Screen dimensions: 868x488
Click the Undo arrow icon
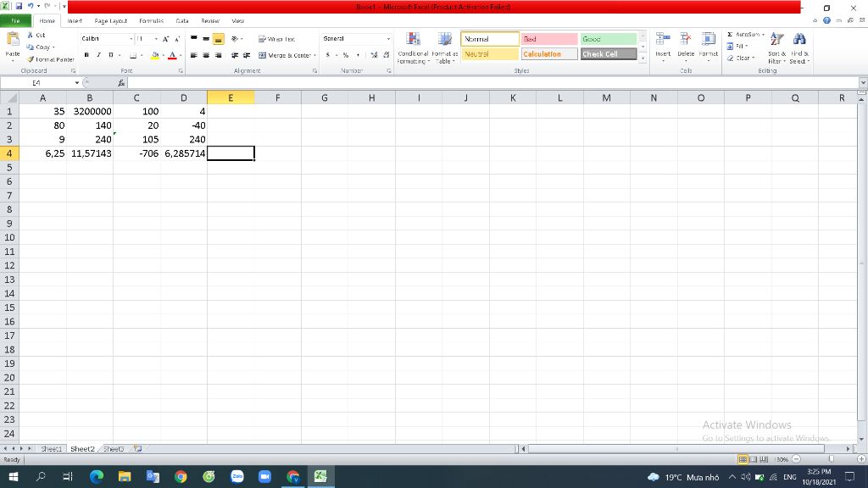click(31, 6)
